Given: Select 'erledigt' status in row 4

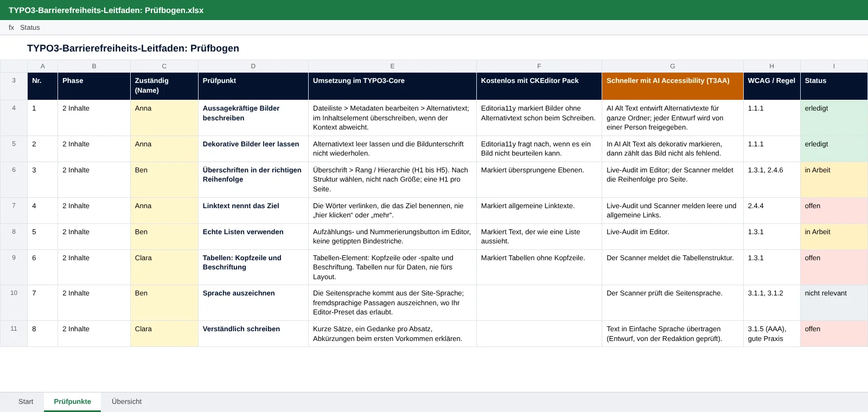Looking at the screenshot, I should tap(834, 118).
